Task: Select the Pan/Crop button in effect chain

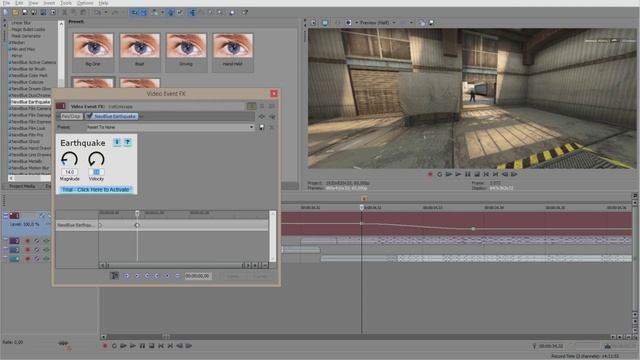Action: click(x=71, y=116)
